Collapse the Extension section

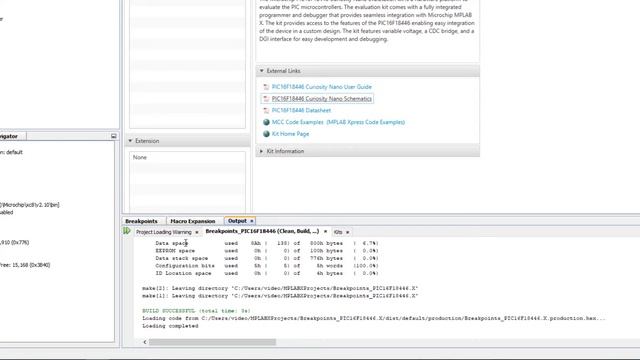(x=130, y=141)
